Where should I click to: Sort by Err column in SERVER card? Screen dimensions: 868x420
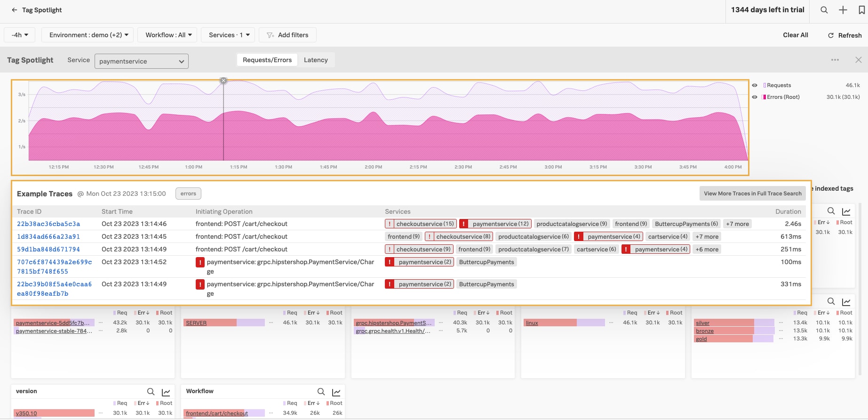312,313
